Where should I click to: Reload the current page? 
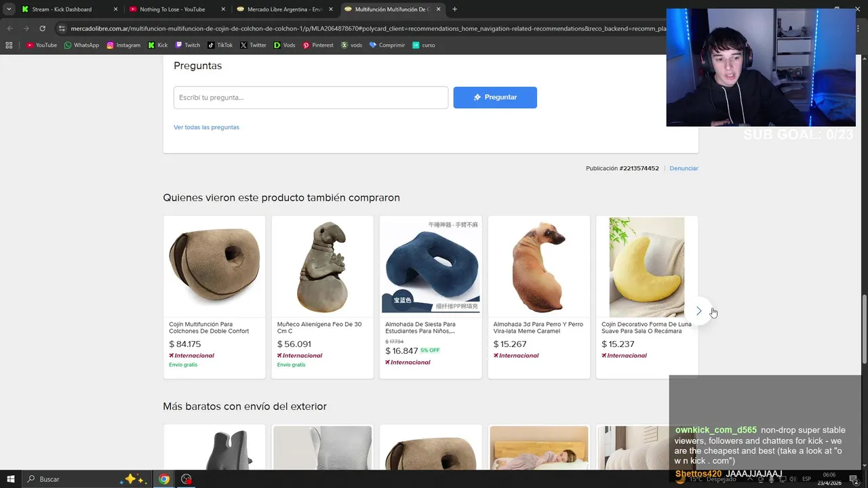42,28
